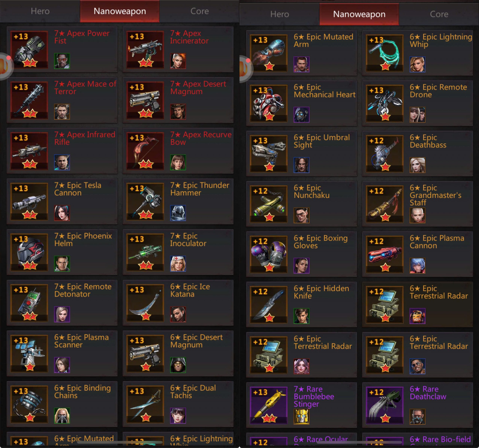The height and width of the screenshot is (448, 479).
Task: Open the Epic Grandmaster's Staff entry
Action: coord(417,204)
